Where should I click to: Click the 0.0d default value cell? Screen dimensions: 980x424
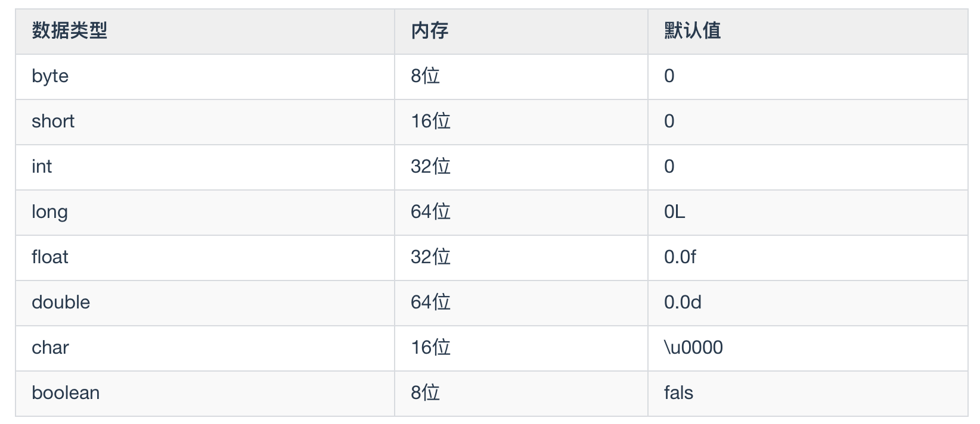point(683,303)
